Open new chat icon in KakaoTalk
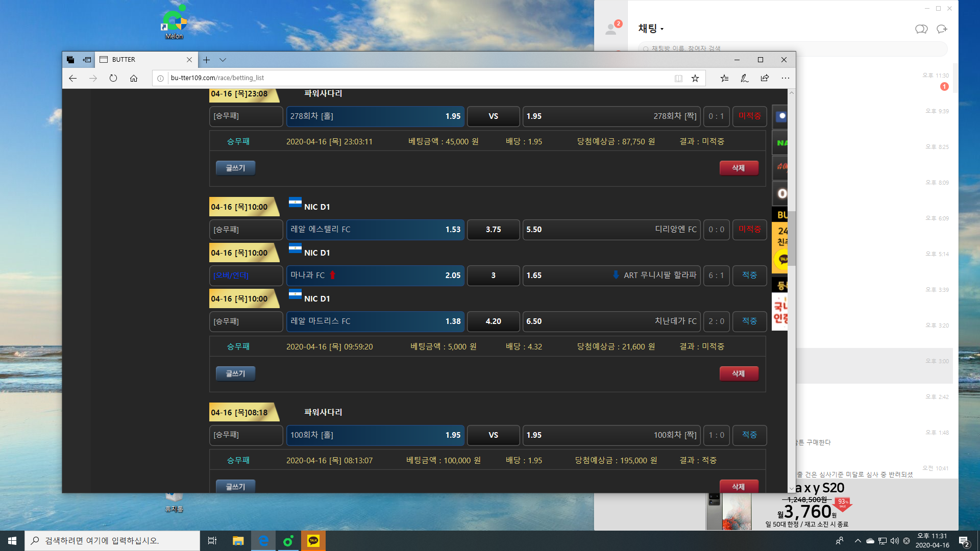 click(x=942, y=29)
